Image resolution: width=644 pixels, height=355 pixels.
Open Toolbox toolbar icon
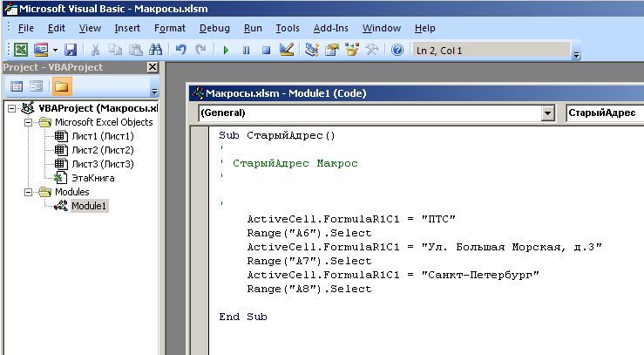[x=372, y=50]
